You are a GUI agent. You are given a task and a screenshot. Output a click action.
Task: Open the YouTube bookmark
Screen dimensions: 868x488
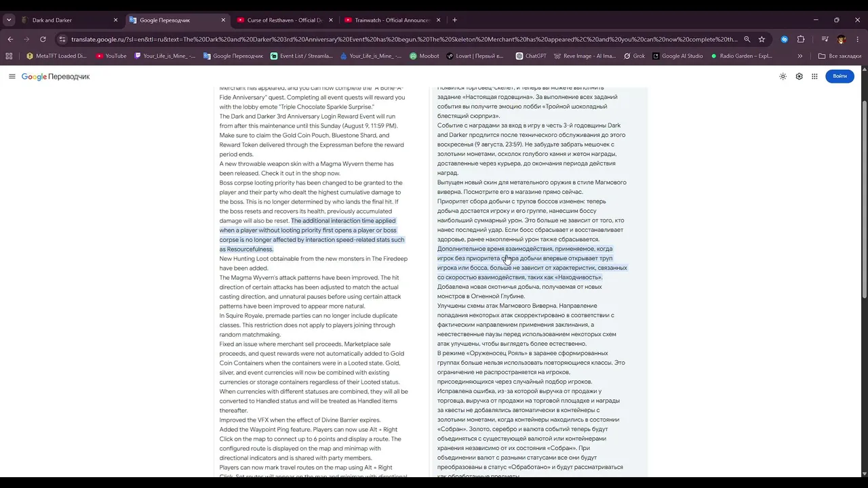(111, 56)
